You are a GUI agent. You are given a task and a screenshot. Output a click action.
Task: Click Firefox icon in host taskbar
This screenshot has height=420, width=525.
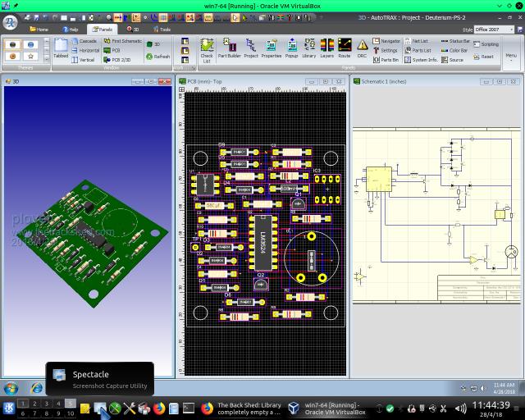(x=159, y=408)
